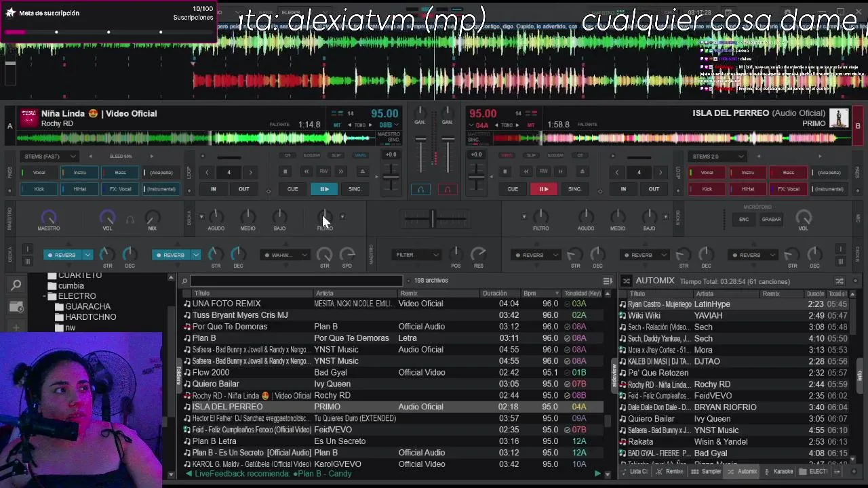Click the search icon in file browser field
This screenshot has width=868, height=488.
point(184,281)
